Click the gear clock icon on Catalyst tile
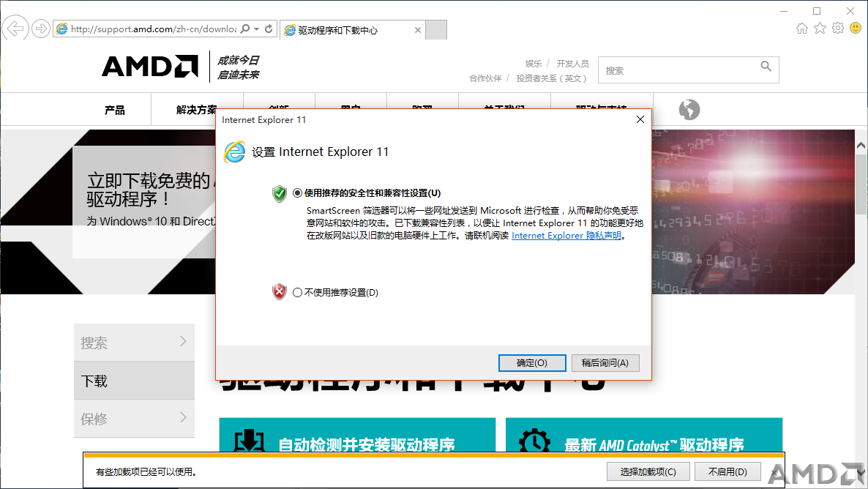868x489 pixels. (535, 441)
